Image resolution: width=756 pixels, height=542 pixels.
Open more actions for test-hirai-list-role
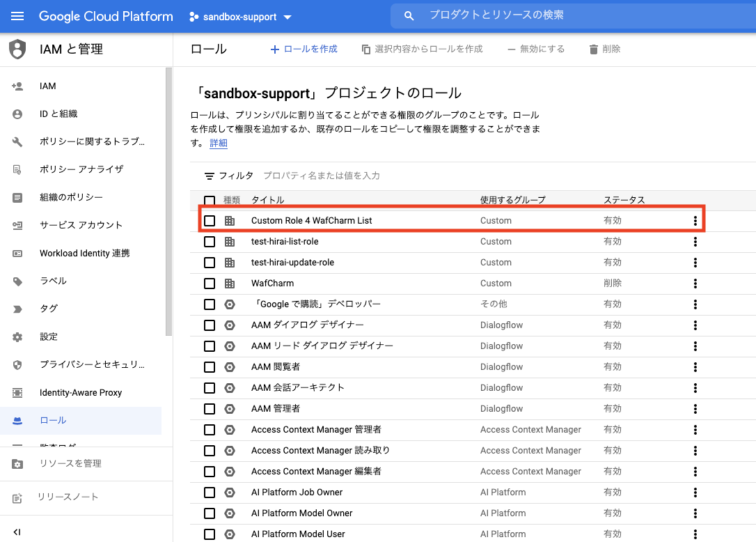[x=695, y=241]
